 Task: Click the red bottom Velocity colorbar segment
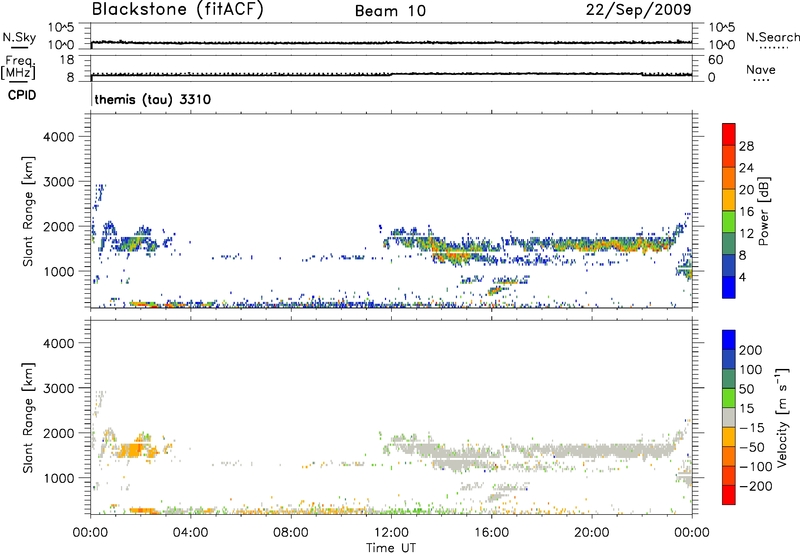pos(729,495)
